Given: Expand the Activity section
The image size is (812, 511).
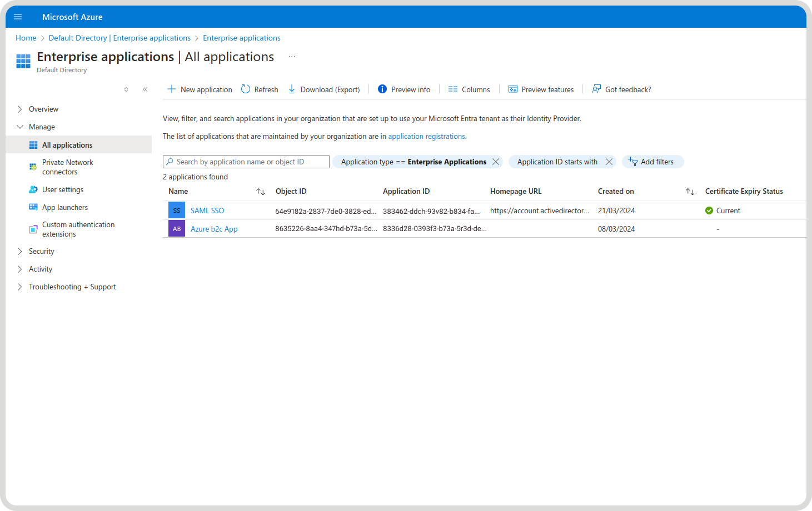Looking at the screenshot, I should tap(20, 269).
